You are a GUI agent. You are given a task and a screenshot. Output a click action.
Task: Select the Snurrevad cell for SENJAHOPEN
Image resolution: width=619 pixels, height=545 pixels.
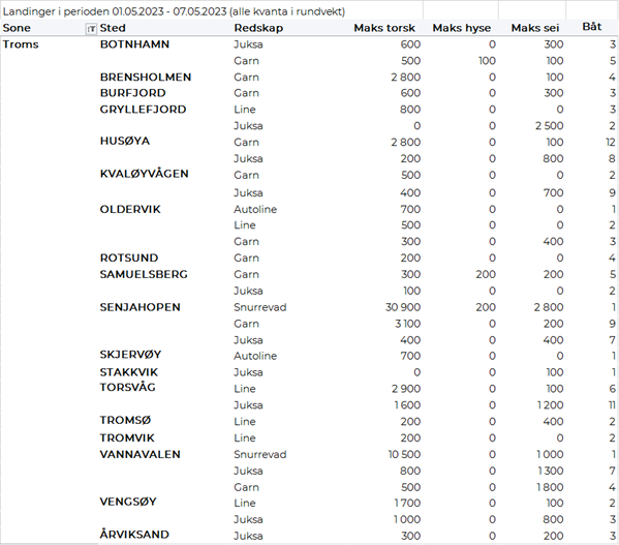click(x=259, y=307)
